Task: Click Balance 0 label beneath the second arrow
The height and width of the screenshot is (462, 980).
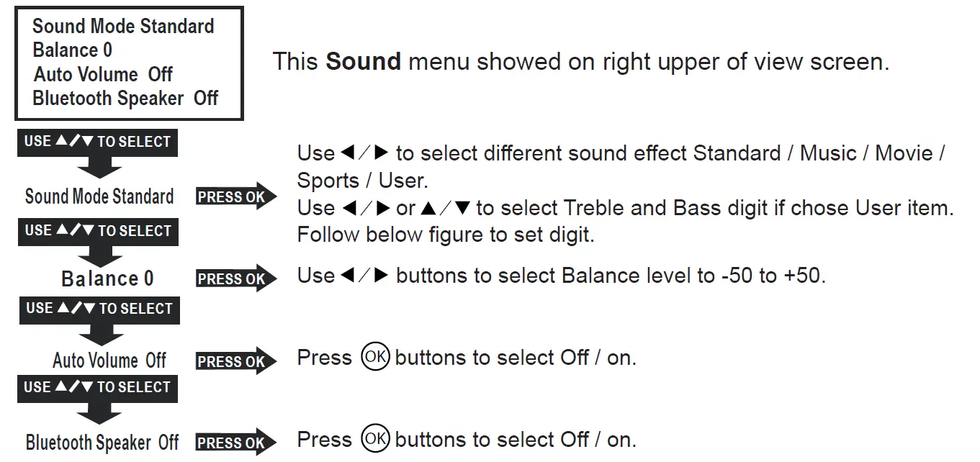Action: point(107,278)
